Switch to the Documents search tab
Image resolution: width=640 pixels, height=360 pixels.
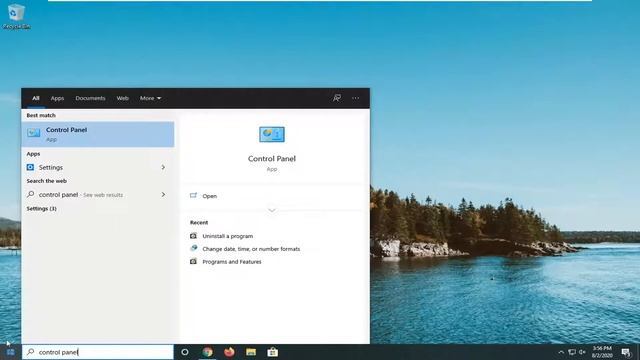point(90,98)
